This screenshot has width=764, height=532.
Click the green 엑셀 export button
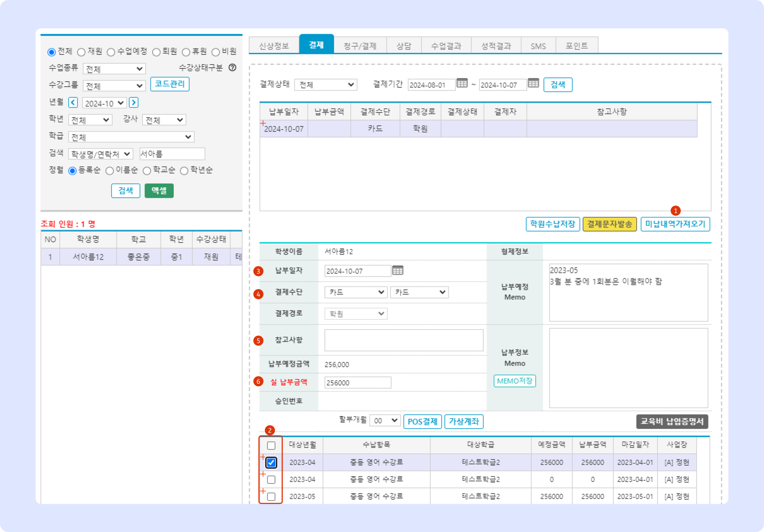click(x=159, y=191)
